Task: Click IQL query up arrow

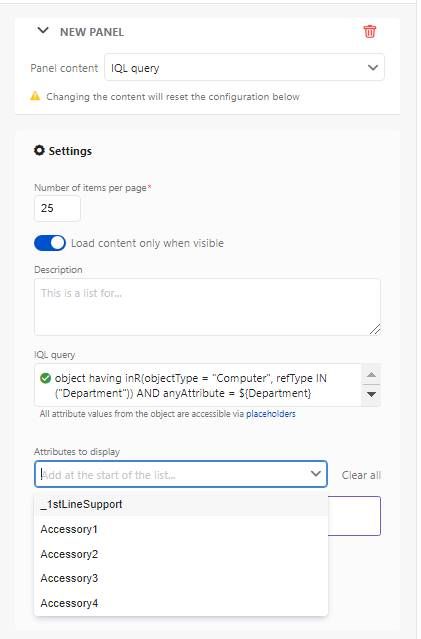Action: (x=371, y=374)
